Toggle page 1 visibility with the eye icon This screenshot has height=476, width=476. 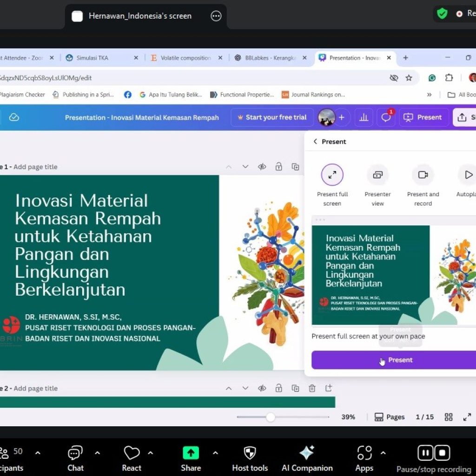pyautogui.click(x=262, y=167)
